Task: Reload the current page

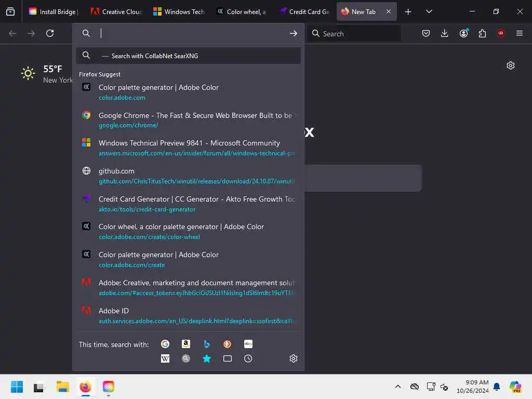Action: pyautogui.click(x=50, y=33)
